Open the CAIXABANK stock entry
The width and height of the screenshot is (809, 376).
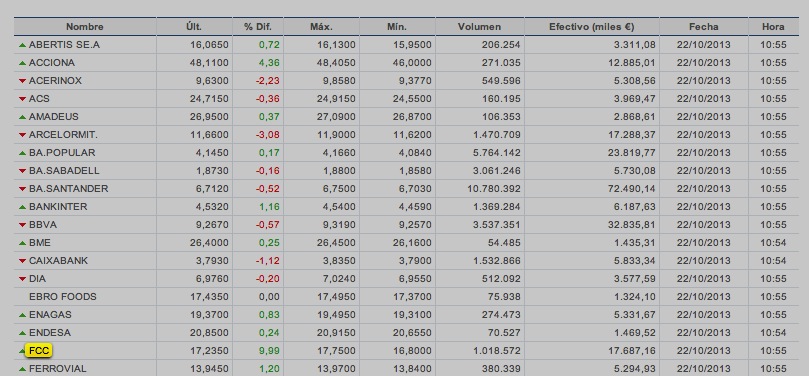(58, 261)
